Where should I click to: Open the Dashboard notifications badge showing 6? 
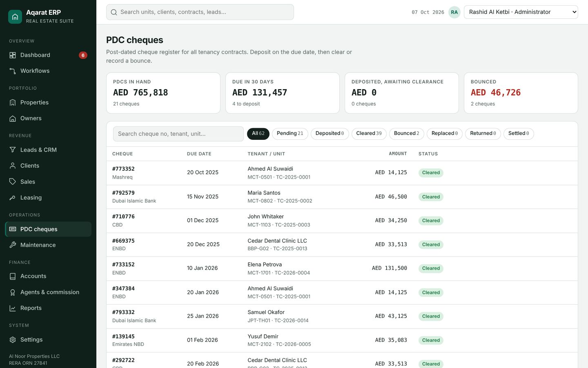[x=83, y=55]
